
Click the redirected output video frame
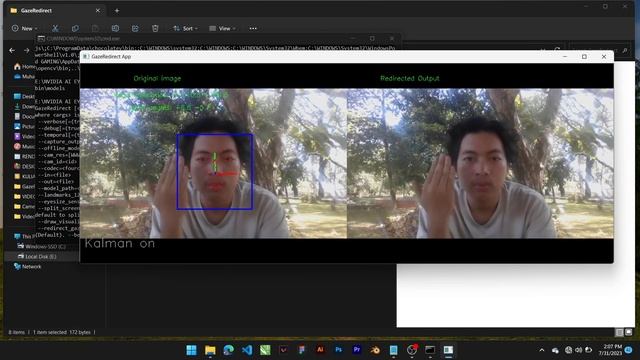point(480,163)
